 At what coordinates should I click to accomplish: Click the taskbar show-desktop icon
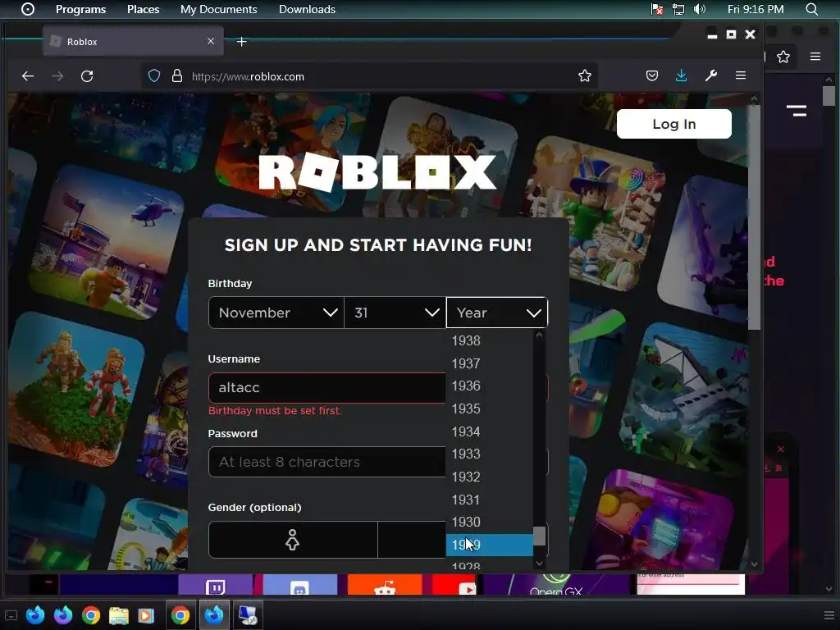[x=11, y=615]
